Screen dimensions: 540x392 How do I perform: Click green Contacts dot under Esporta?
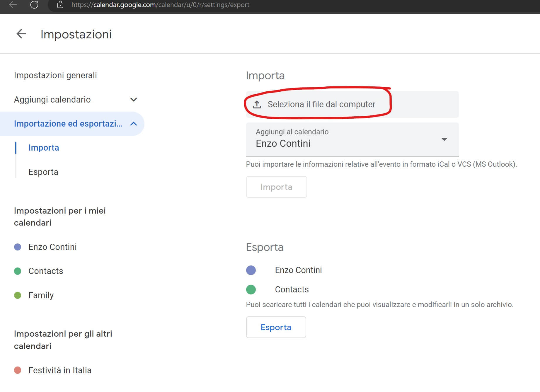251,289
